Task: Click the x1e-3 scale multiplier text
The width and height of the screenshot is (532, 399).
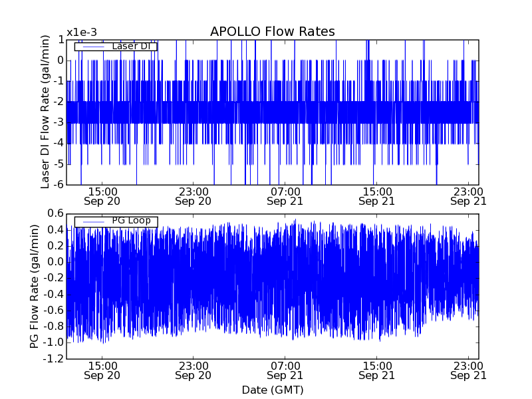Action: (81, 33)
